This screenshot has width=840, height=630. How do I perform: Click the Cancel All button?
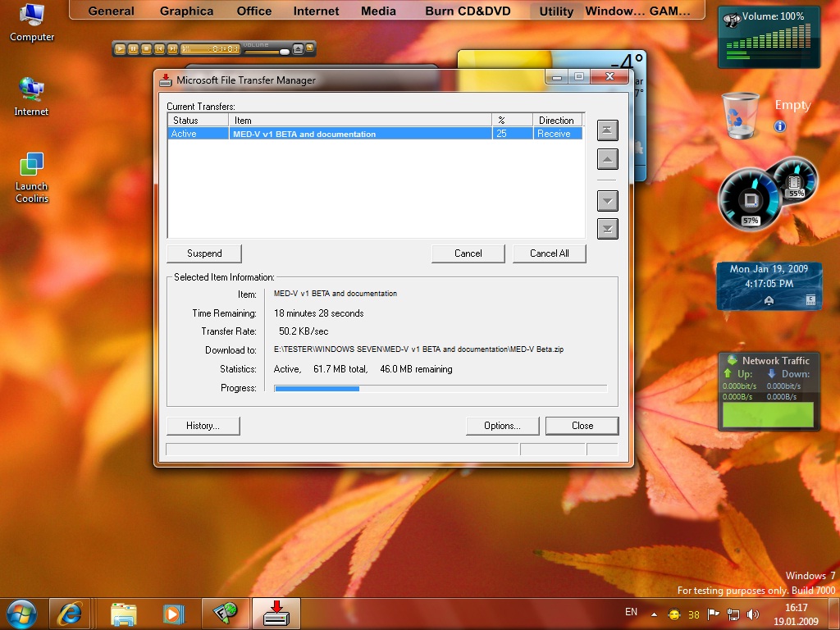click(549, 253)
